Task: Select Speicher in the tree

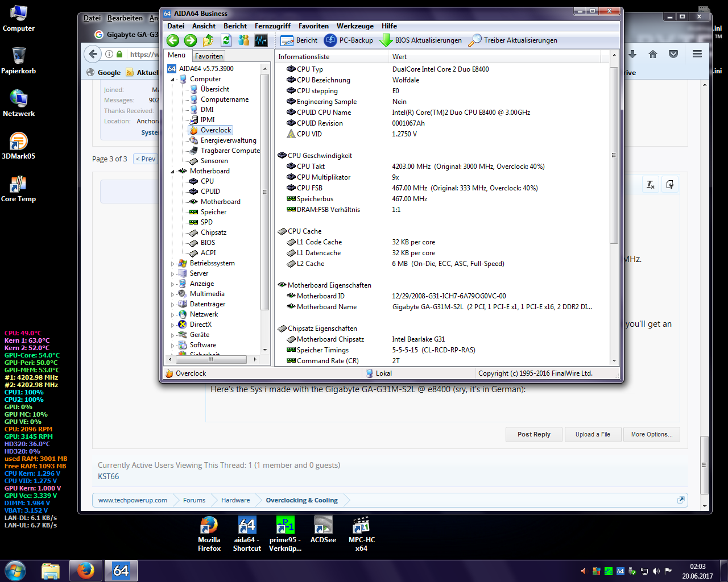Action: tap(213, 212)
